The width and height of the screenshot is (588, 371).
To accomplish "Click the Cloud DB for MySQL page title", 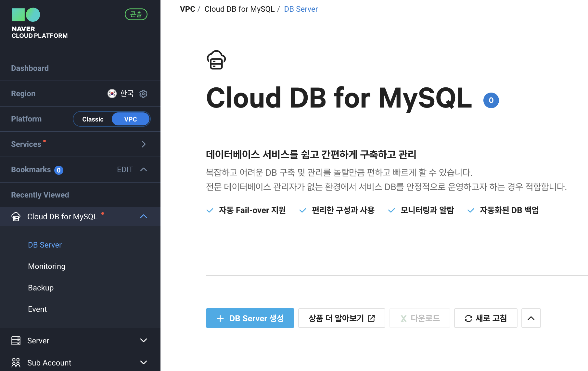I will tap(339, 98).
